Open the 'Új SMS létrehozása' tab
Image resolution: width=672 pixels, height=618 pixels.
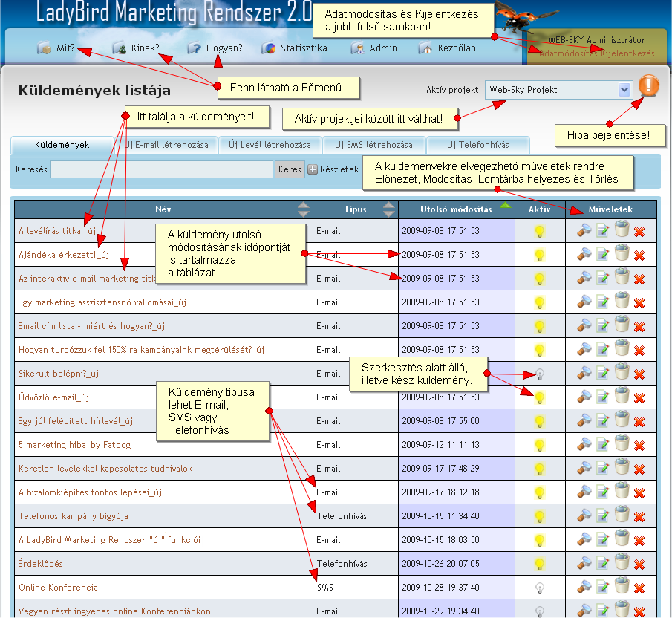pyautogui.click(x=373, y=145)
